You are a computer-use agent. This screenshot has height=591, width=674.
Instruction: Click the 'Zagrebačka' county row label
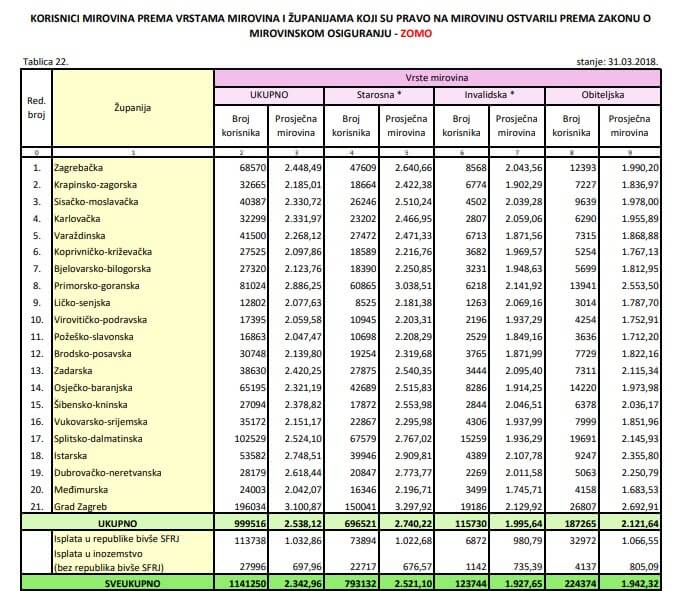click(78, 167)
